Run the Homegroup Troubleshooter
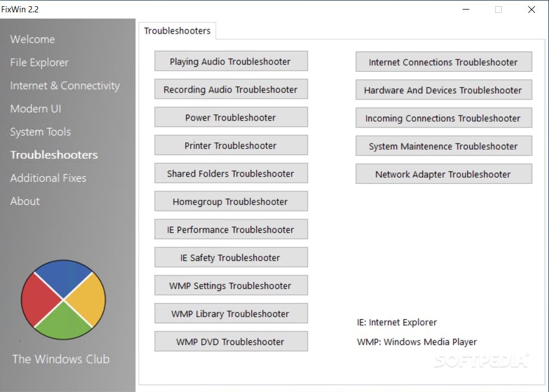Viewport: 549px width, 392px height. (x=231, y=201)
